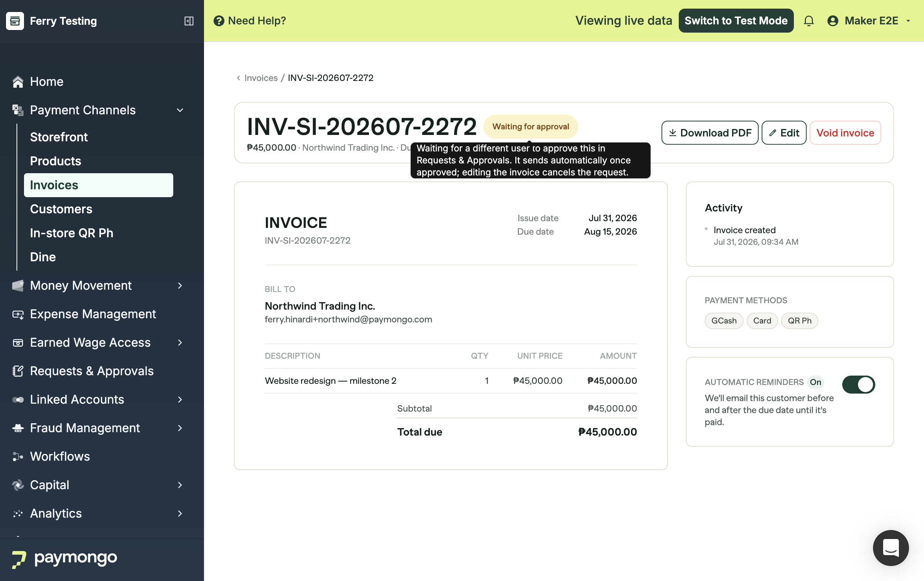Click the Money Movement icon
Viewport: 924px width, 581px height.
(18, 285)
